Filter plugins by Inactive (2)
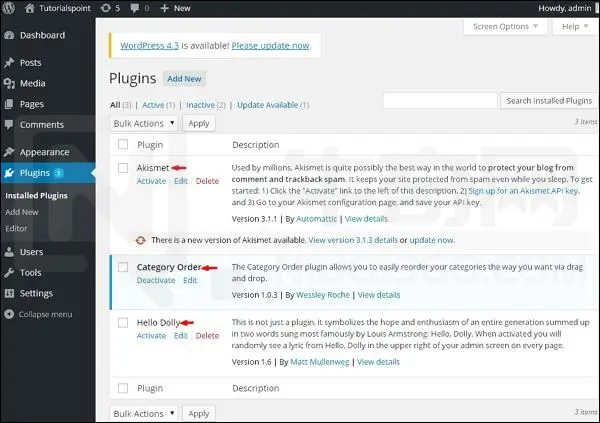This screenshot has width=600, height=423. click(206, 105)
